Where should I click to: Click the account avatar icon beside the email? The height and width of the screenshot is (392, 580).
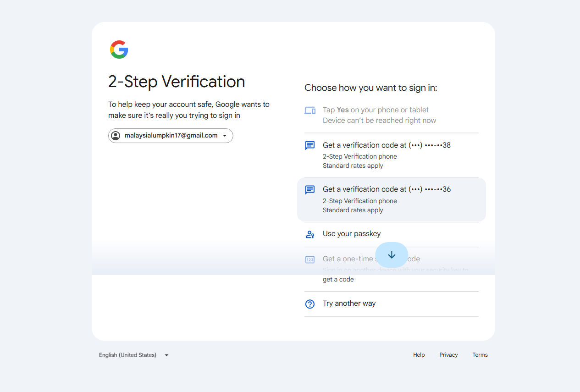point(116,136)
